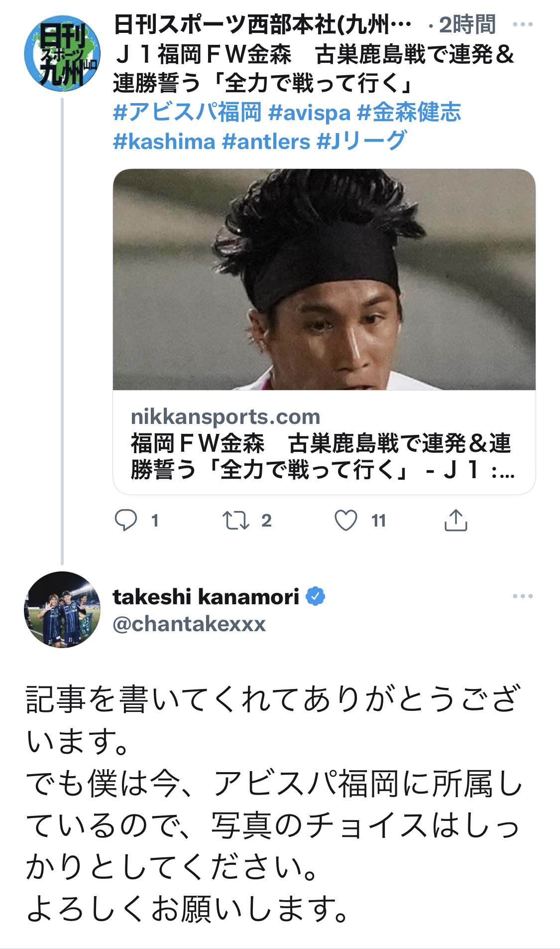Screen dimensions: 560x949
Task: Open the #avispa hashtag
Action: tap(309, 113)
